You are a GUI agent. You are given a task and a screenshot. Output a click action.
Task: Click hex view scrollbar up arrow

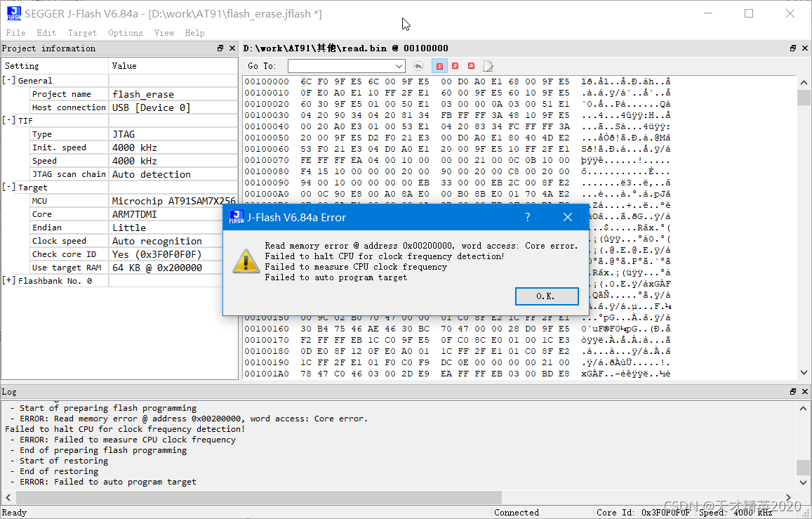tap(804, 82)
